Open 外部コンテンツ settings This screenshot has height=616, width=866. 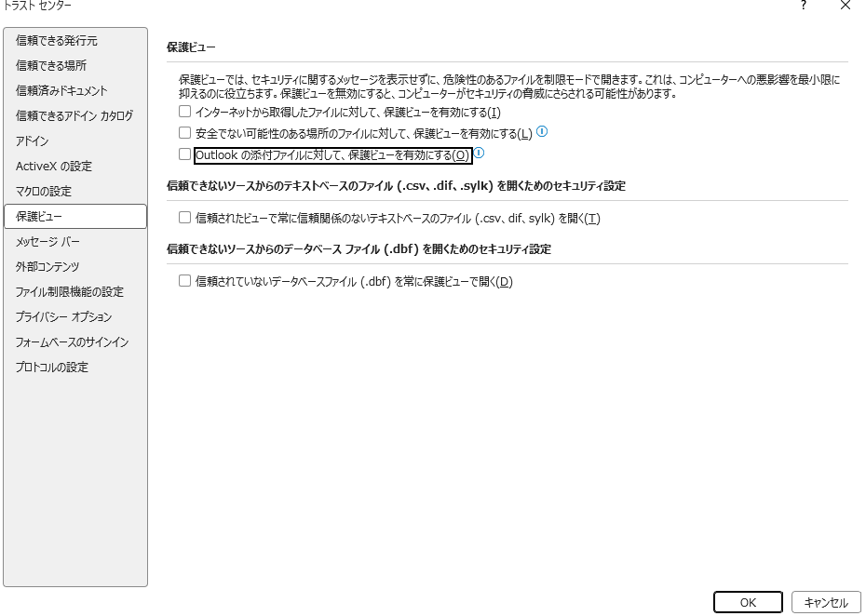47,267
